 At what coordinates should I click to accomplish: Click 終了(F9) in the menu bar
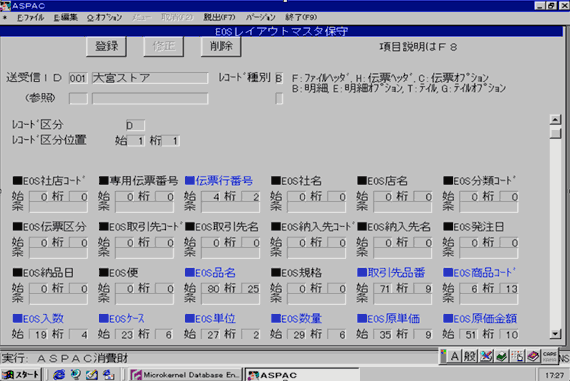(x=301, y=17)
